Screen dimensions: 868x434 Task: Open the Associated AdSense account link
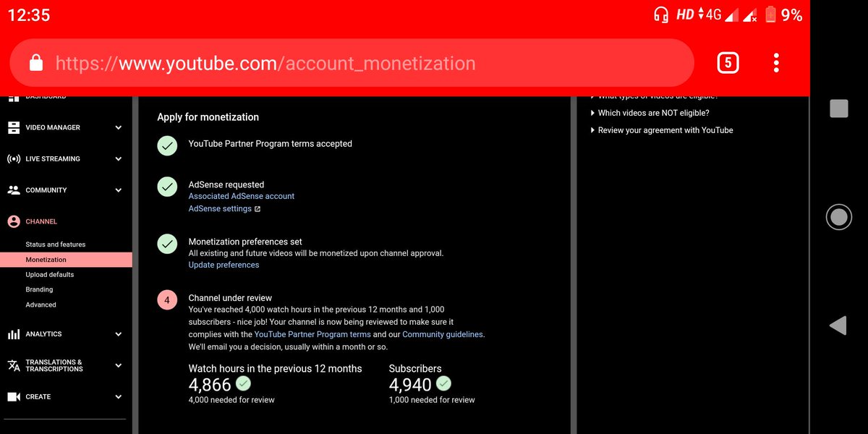click(x=242, y=196)
